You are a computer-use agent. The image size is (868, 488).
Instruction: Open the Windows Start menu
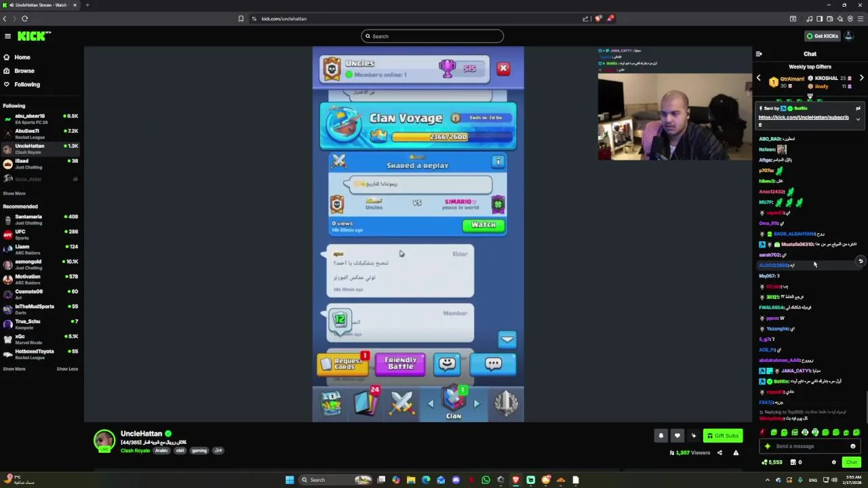(x=290, y=480)
